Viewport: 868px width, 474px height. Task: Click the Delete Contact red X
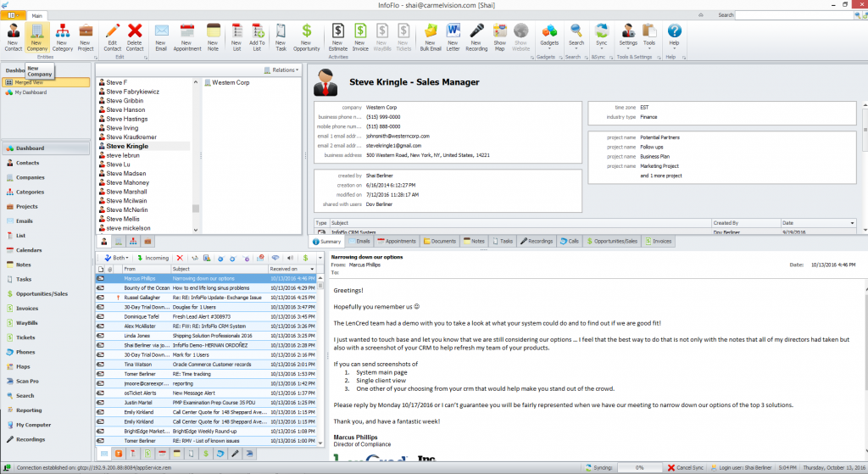135,37
